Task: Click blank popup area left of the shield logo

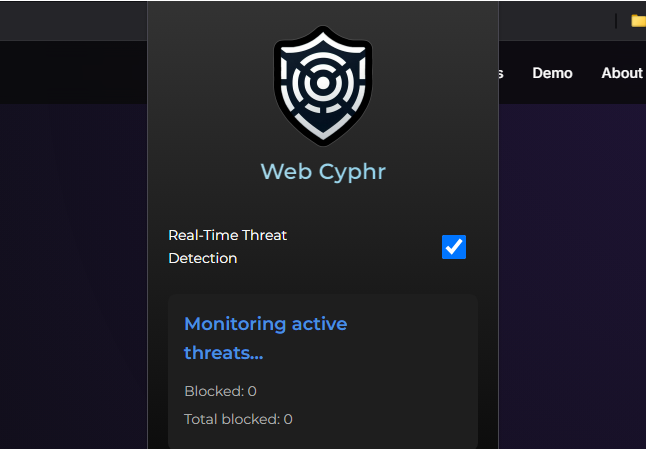Action: coord(205,90)
